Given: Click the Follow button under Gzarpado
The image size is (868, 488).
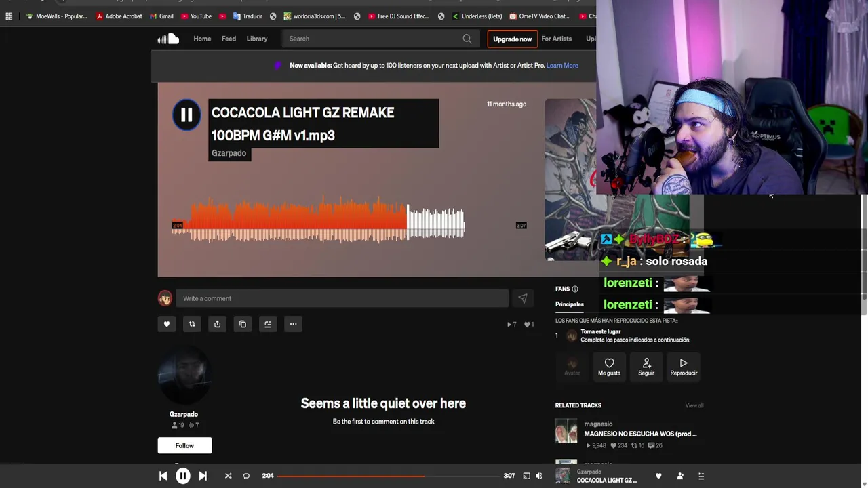Looking at the screenshot, I should pyautogui.click(x=184, y=445).
